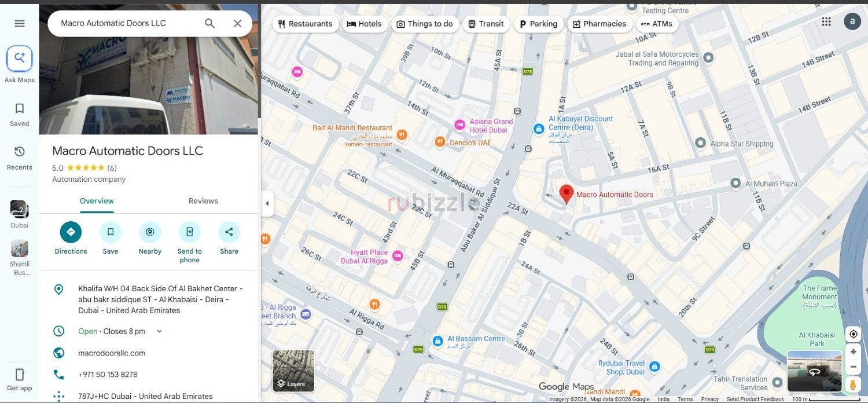The image size is (868, 403).
Task: Open Recents history
Action: [x=20, y=157]
